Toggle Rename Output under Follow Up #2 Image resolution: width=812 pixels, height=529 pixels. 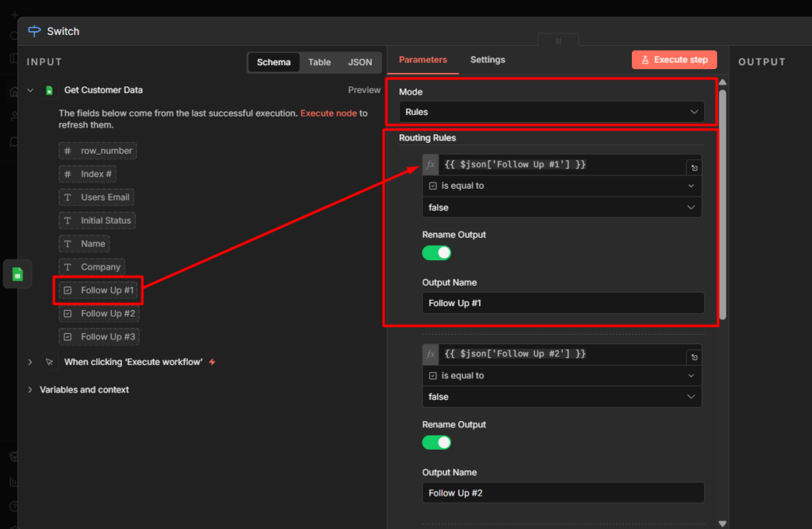pyautogui.click(x=436, y=443)
